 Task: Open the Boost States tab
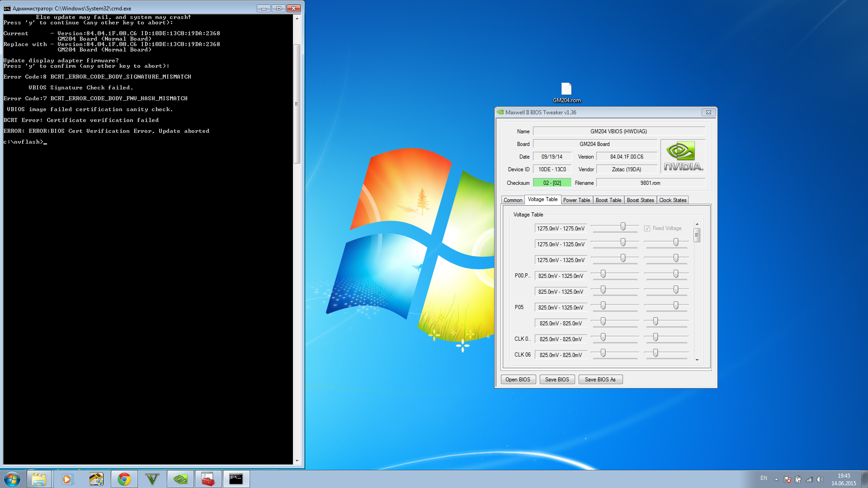(640, 200)
